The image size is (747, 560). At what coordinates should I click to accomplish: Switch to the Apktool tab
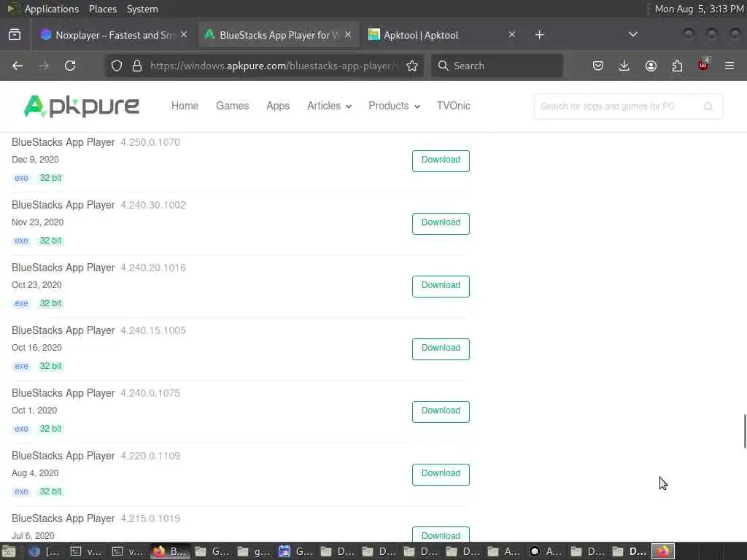441,35
